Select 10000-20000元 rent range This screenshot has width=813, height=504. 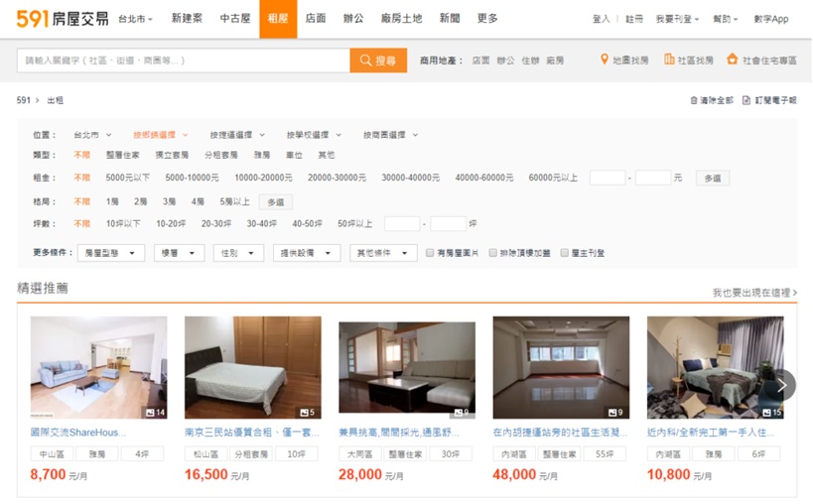click(x=263, y=179)
